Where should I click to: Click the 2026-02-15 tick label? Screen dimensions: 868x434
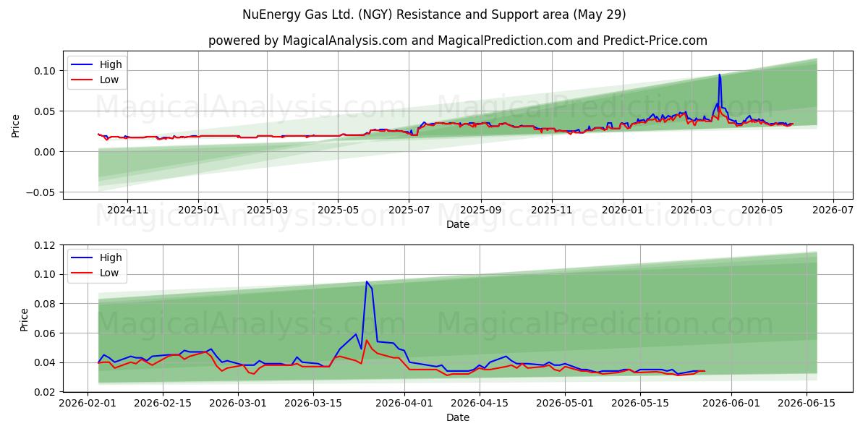click(163, 403)
